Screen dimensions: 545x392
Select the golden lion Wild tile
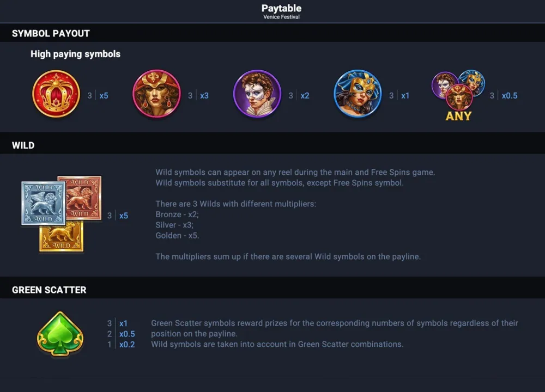(x=61, y=237)
